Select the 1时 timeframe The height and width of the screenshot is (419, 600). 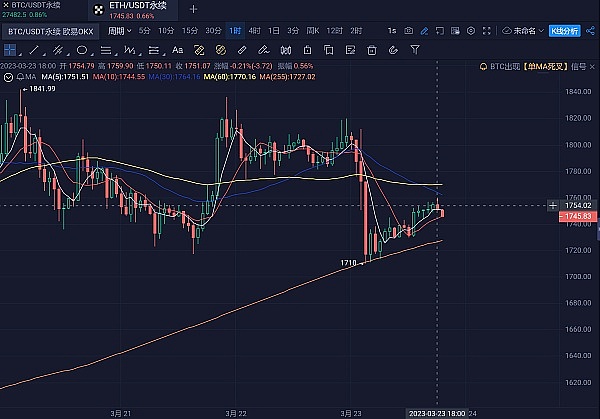(235, 31)
